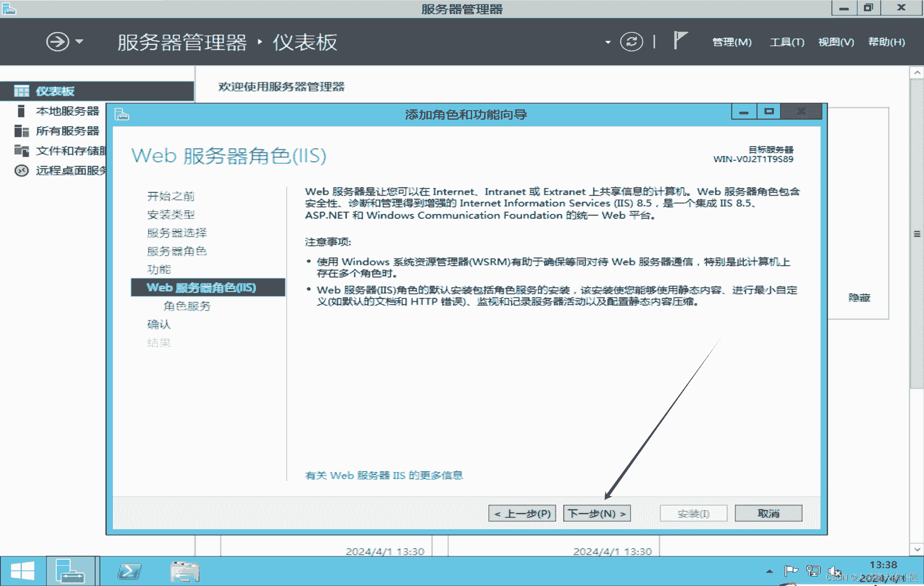Click the refresh icon in the title bar
The width and height of the screenshot is (924, 586).
click(x=631, y=41)
